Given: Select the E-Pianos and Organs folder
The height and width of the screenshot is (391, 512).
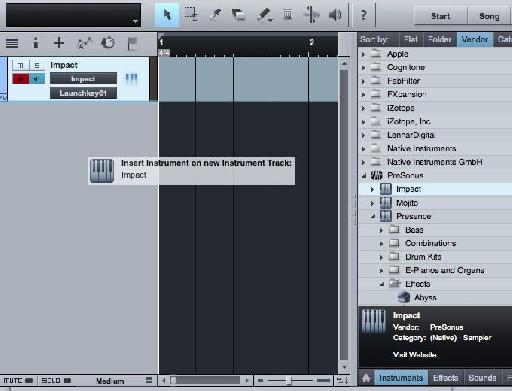Looking at the screenshot, I should coord(435,270).
